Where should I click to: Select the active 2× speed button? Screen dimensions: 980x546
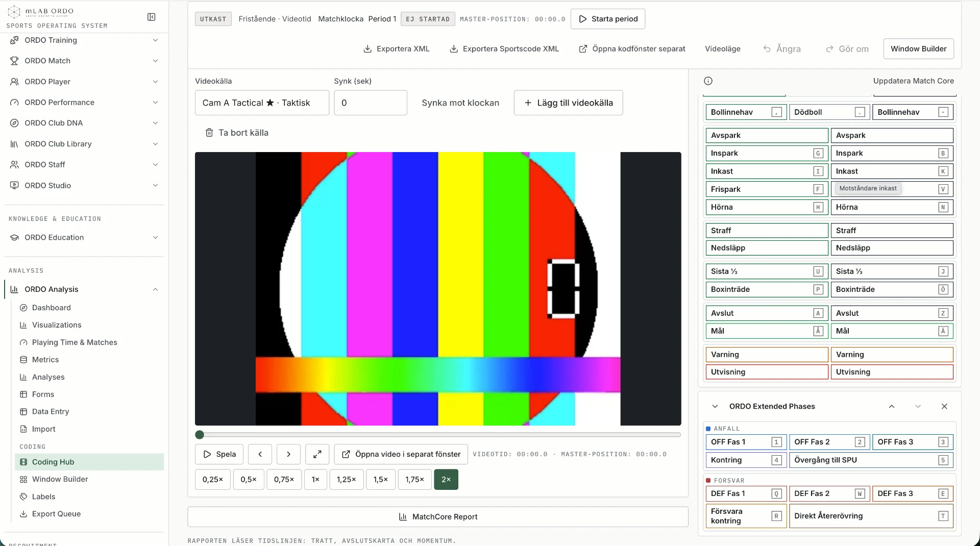tap(446, 479)
